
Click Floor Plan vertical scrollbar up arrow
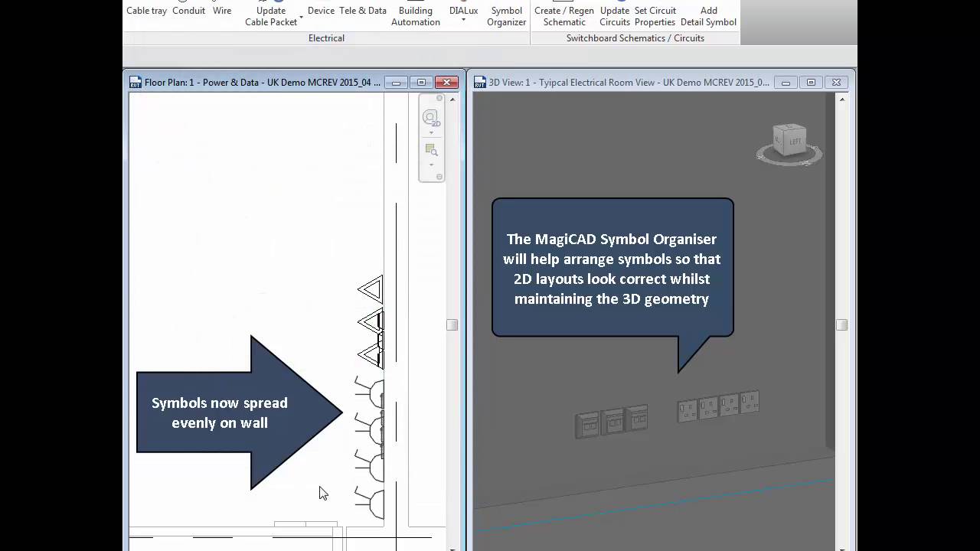coord(452,99)
